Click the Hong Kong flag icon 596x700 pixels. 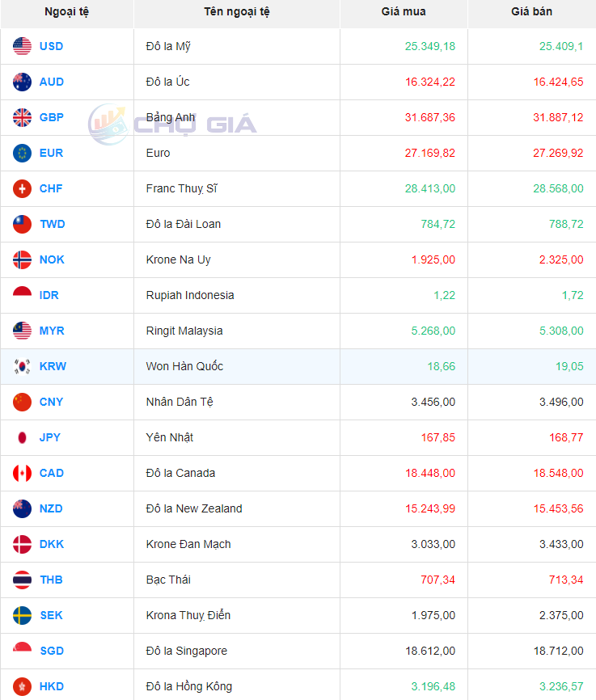click(22, 686)
